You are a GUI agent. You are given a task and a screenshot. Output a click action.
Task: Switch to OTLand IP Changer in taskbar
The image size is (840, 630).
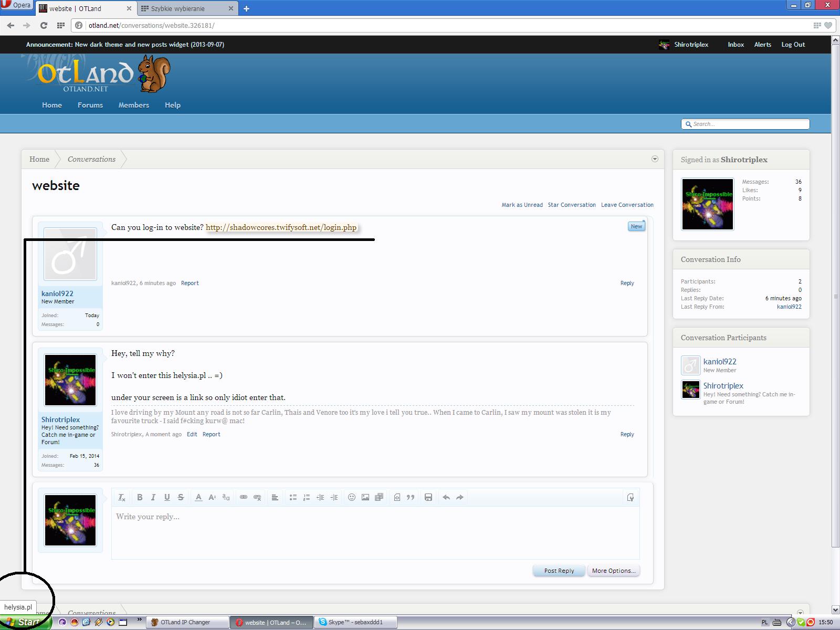[187, 622]
